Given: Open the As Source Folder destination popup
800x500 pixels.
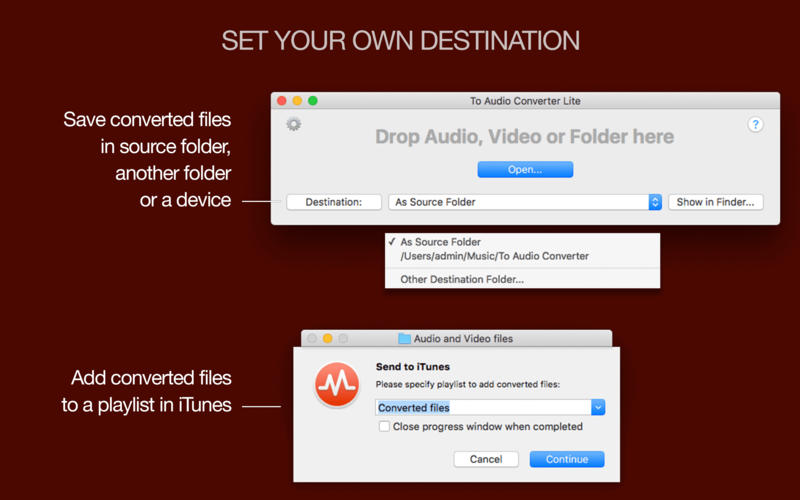Looking at the screenshot, I should click(x=524, y=202).
